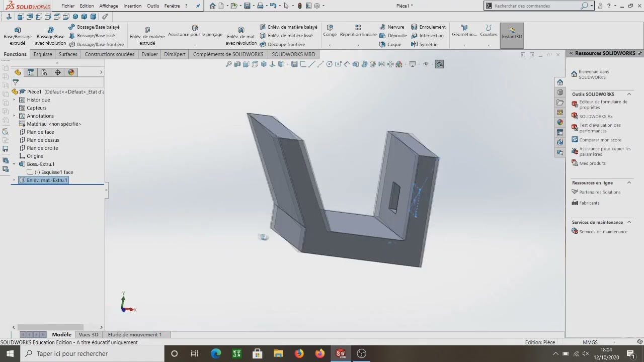
Task: Toggle the Instant3D button
Action: pos(512,35)
